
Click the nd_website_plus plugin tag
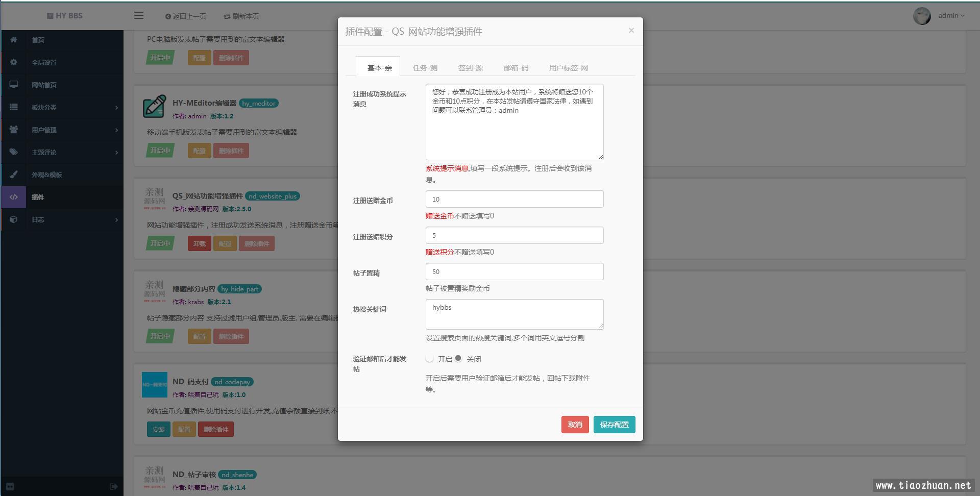(x=273, y=196)
